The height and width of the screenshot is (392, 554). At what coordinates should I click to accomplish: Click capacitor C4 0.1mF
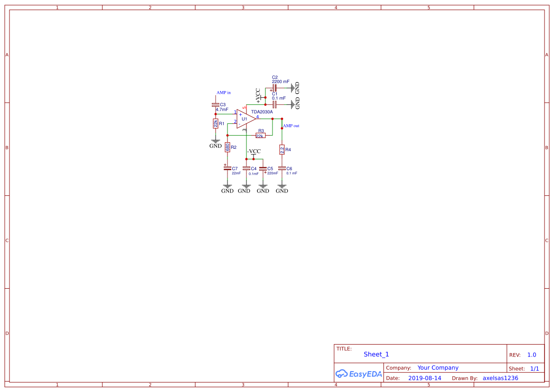tap(245, 169)
